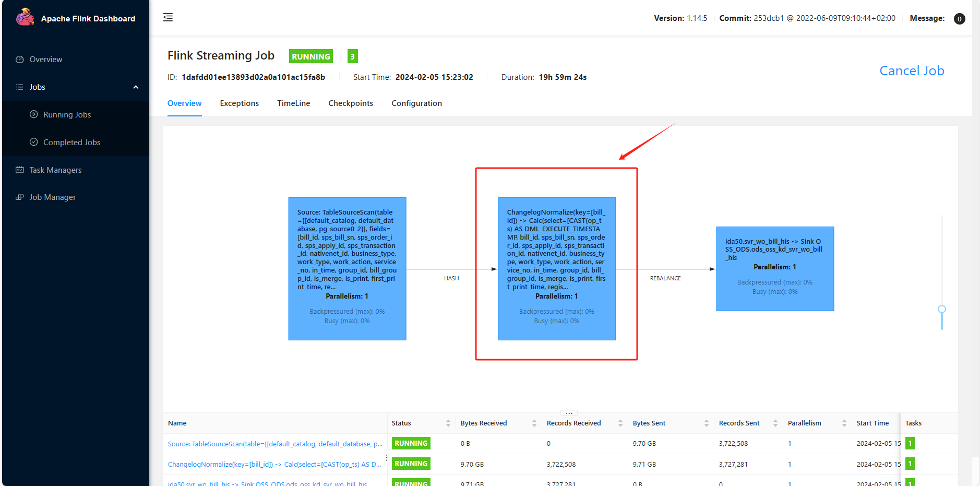980x486 pixels.
Task: Click the Commit 253dcb1 text
Action: coord(807,18)
